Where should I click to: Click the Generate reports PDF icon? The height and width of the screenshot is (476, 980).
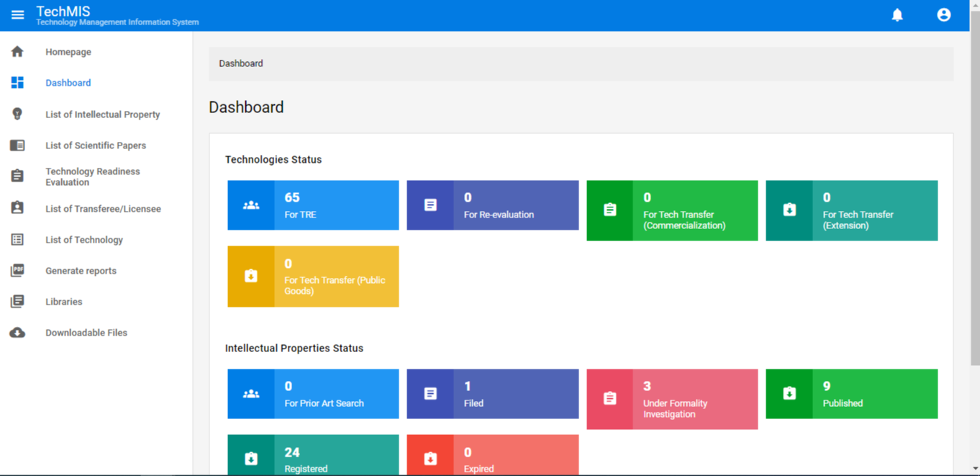click(x=17, y=271)
